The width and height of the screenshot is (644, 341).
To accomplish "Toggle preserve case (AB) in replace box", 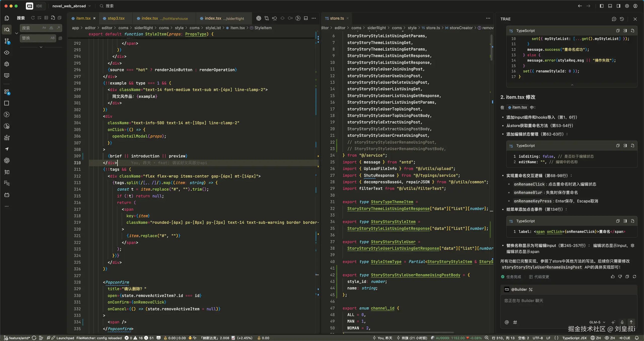I will click(x=52, y=38).
